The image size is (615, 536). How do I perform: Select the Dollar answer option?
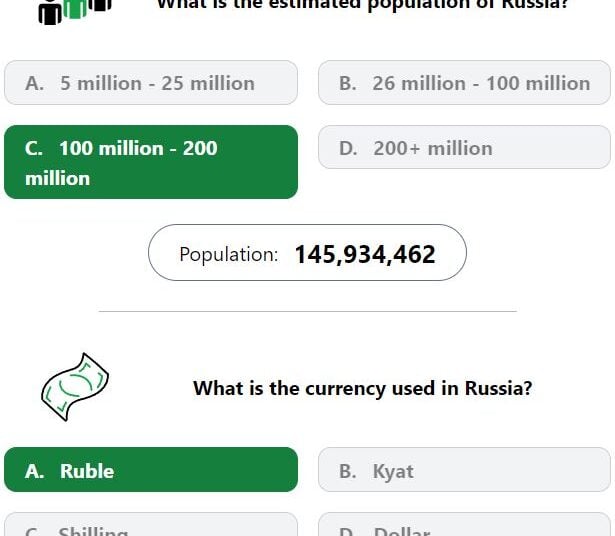(x=464, y=524)
